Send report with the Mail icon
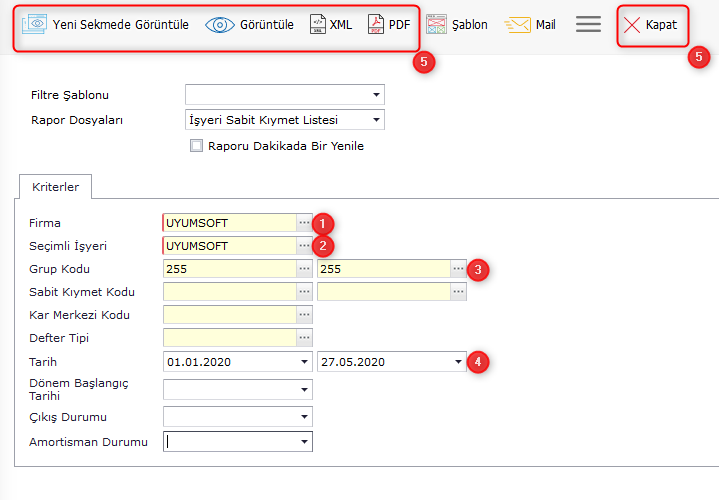Screen dimensions: 719x500 [x=518, y=25]
